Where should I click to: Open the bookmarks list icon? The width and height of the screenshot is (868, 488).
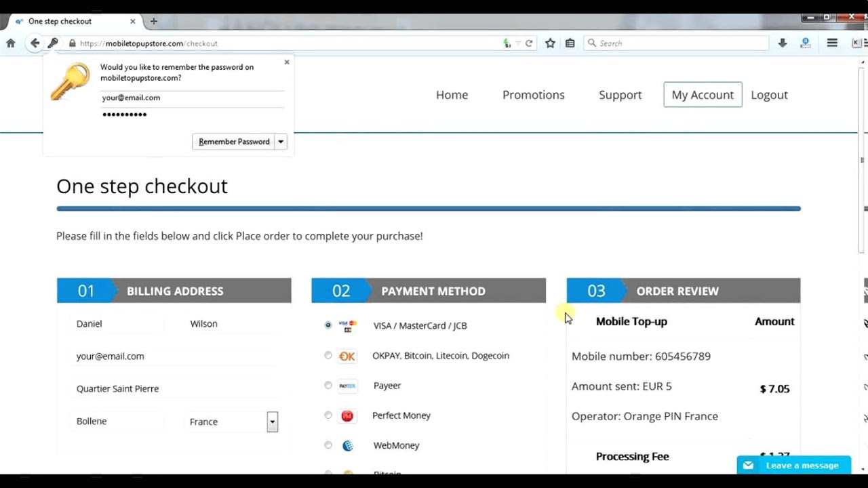[570, 43]
